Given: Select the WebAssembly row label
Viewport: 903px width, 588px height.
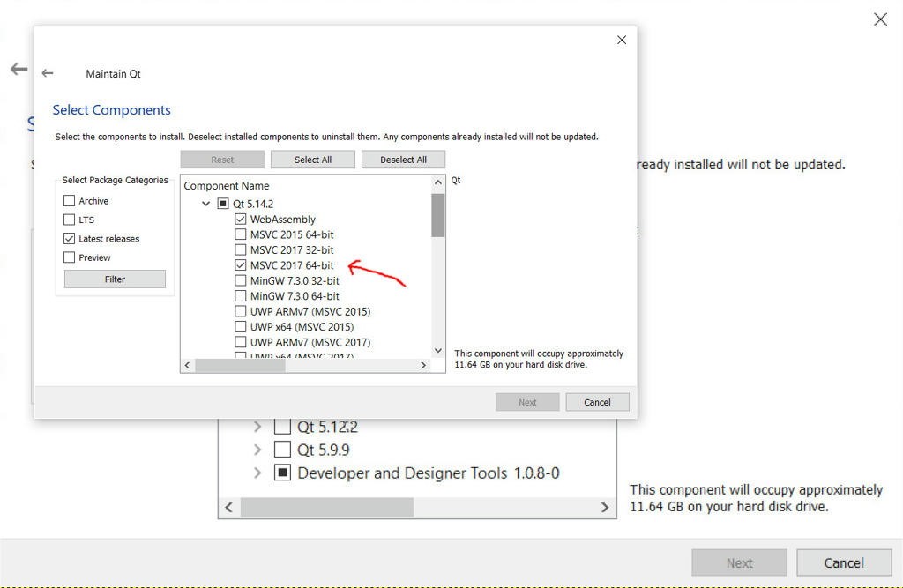Looking at the screenshot, I should click(283, 219).
